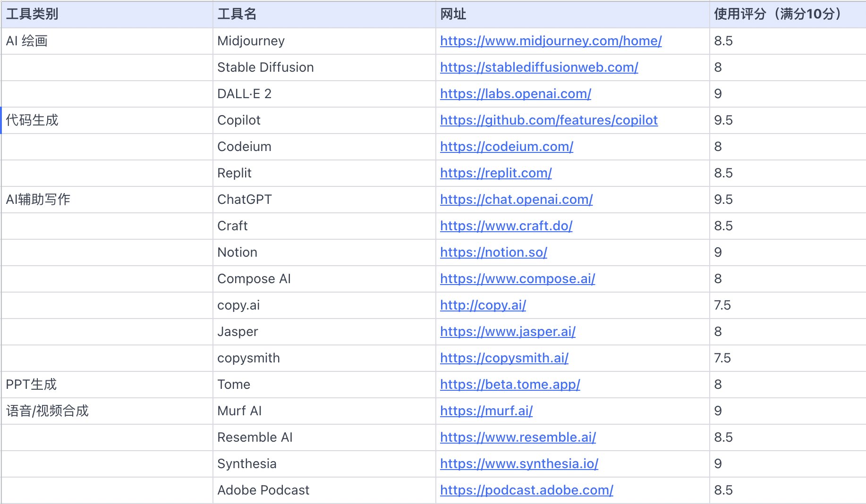This screenshot has height=504, width=866.
Task: Open the chat.openai.com link
Action: 516,200
